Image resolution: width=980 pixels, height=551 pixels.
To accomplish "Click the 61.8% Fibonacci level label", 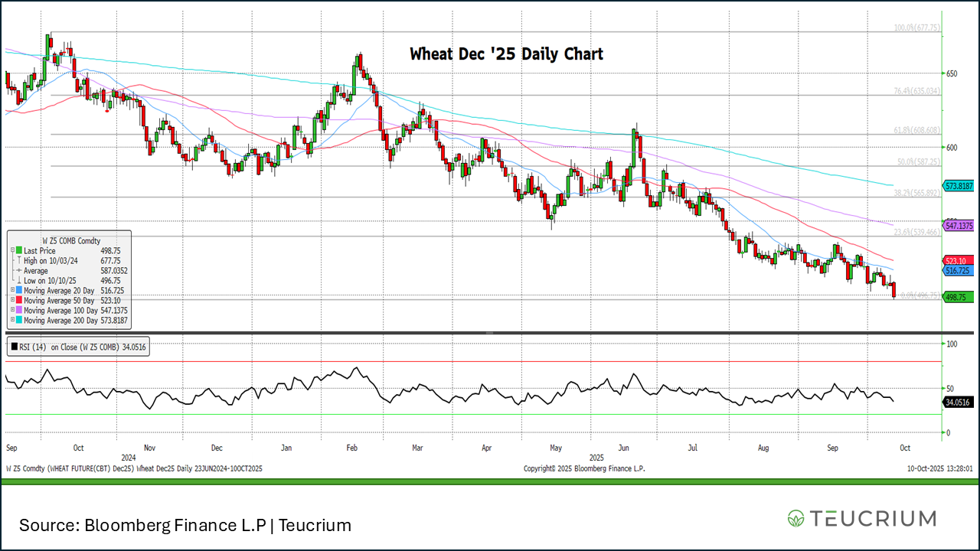I will point(917,131).
